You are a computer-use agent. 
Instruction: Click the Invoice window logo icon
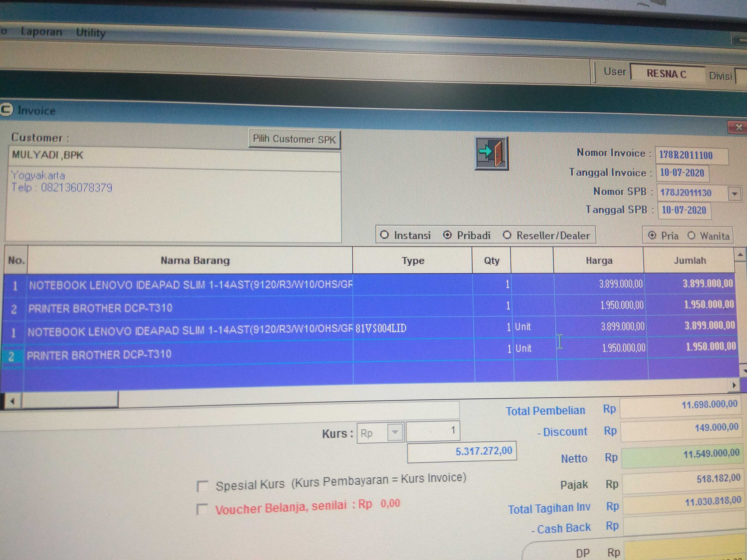click(x=6, y=110)
